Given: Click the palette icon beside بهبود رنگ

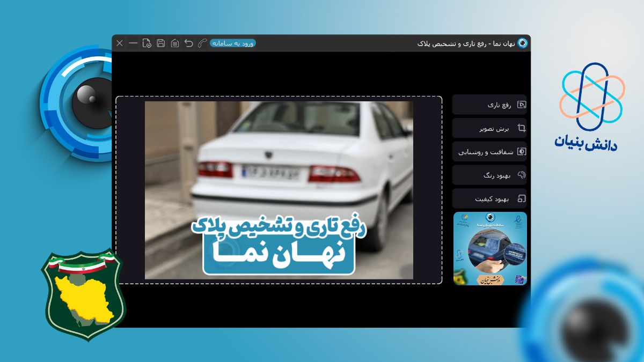Looking at the screenshot, I should point(522,175).
